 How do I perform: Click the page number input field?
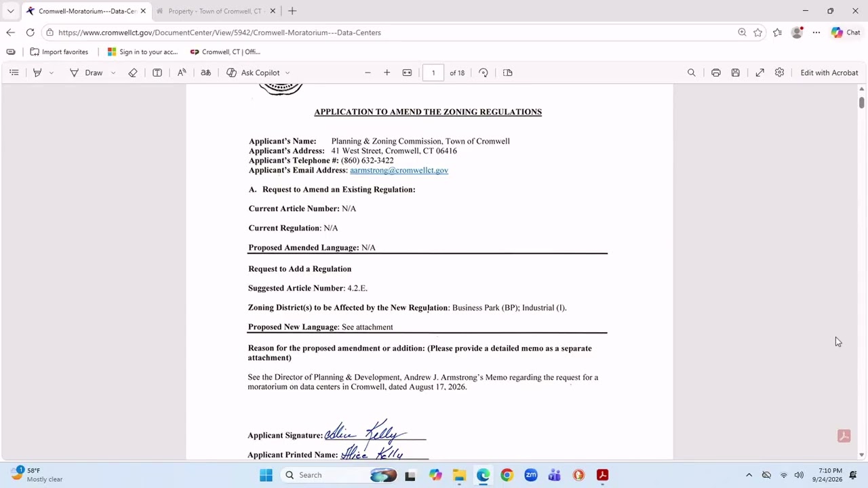pos(433,73)
